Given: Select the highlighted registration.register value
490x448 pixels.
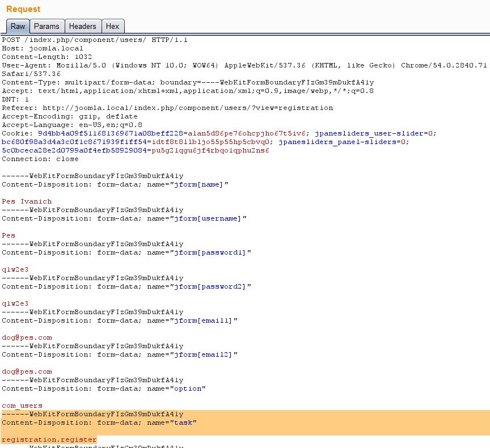Looking at the screenshot, I should (48, 439).
